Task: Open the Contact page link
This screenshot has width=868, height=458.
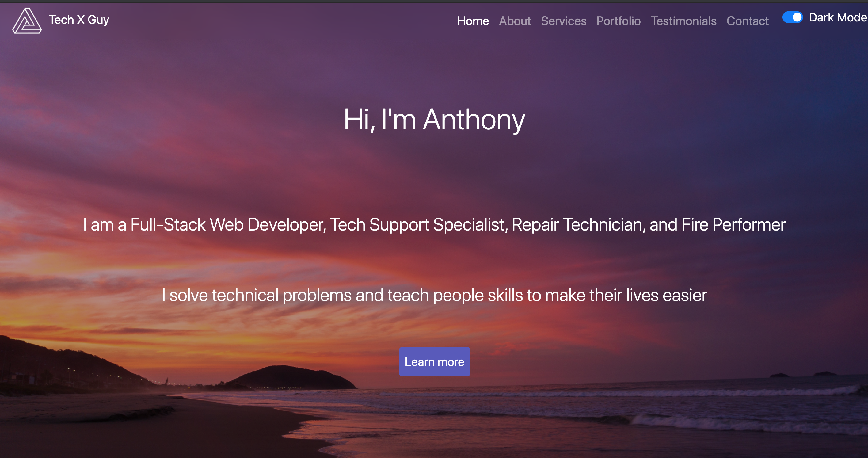Action: point(747,21)
